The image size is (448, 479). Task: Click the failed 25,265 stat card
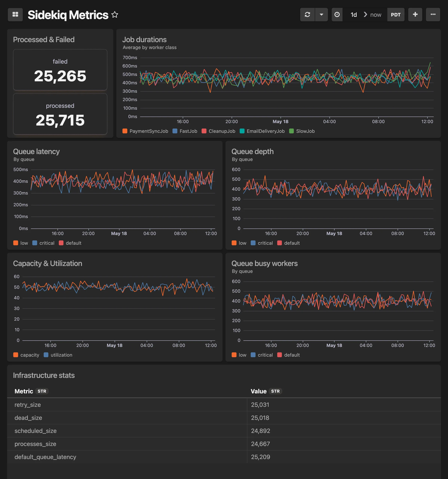60,70
